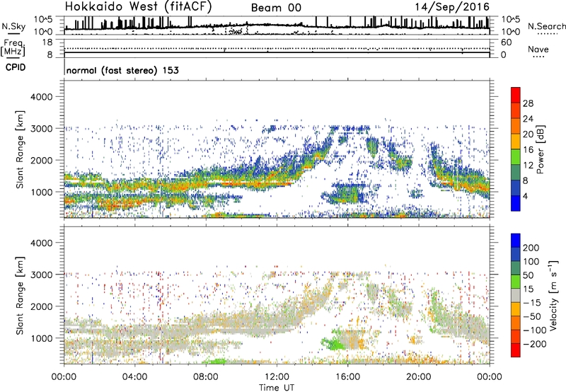Click '2000' on power panel range axis
Viewport: 566px width, 392px height.
click(42, 160)
